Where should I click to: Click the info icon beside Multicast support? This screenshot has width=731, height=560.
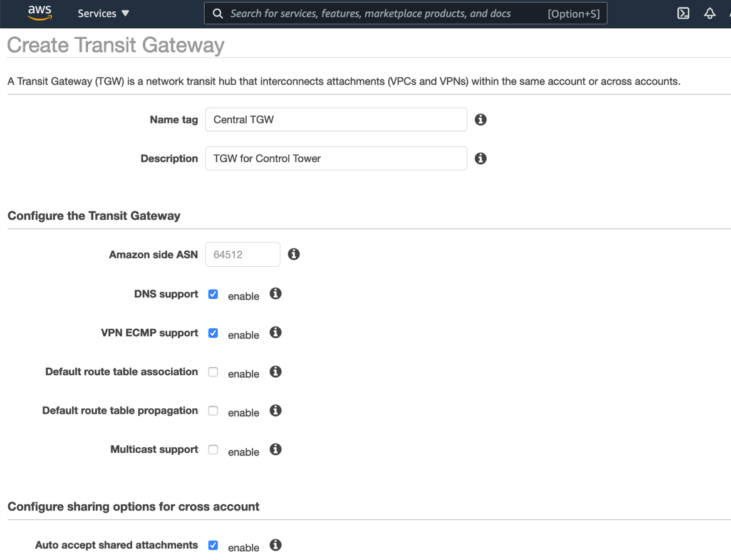[275, 449]
